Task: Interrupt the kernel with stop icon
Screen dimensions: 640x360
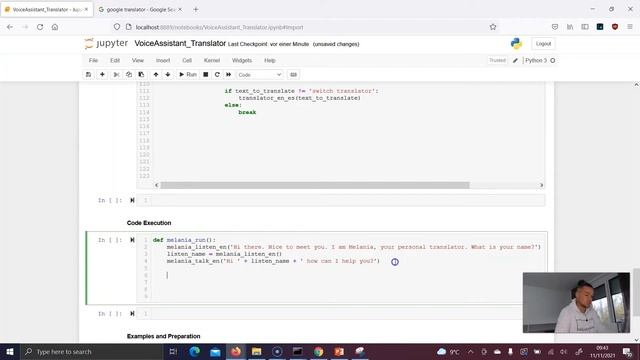Action: coord(206,75)
